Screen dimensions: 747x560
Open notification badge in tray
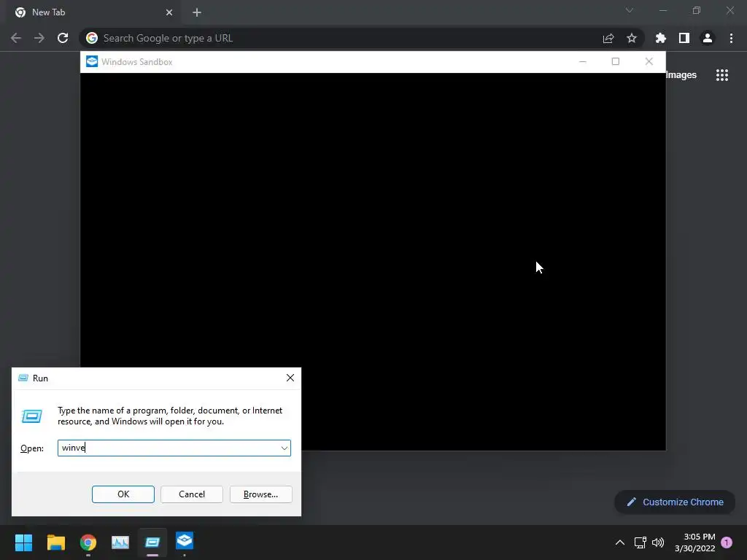click(727, 542)
